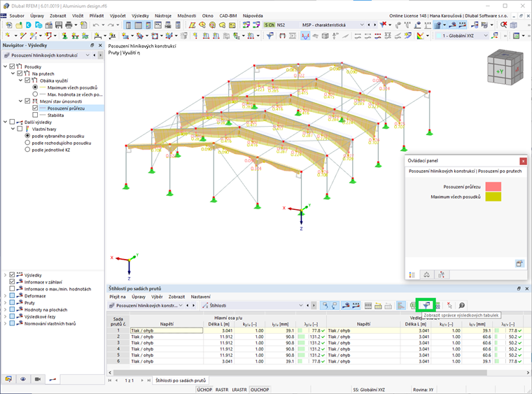Enable Informace o max./min. hodnotách checkbox

[12, 288]
